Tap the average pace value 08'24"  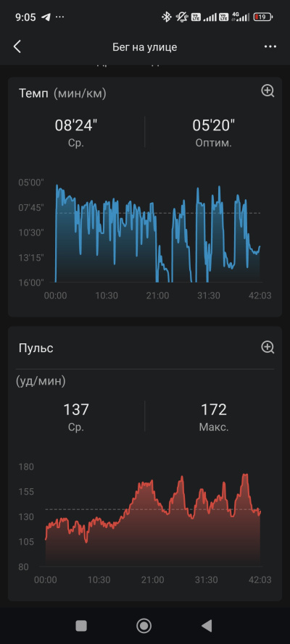click(76, 125)
